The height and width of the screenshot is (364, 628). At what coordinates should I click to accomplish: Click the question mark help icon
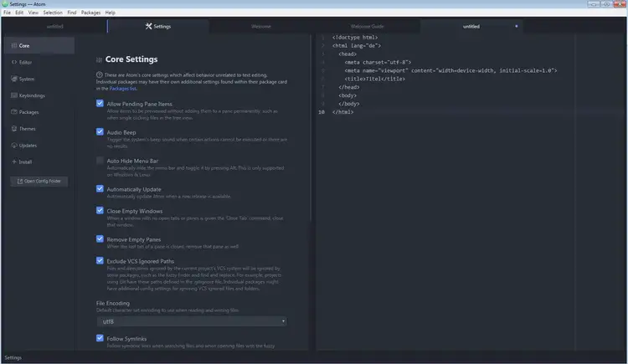tap(100, 74)
